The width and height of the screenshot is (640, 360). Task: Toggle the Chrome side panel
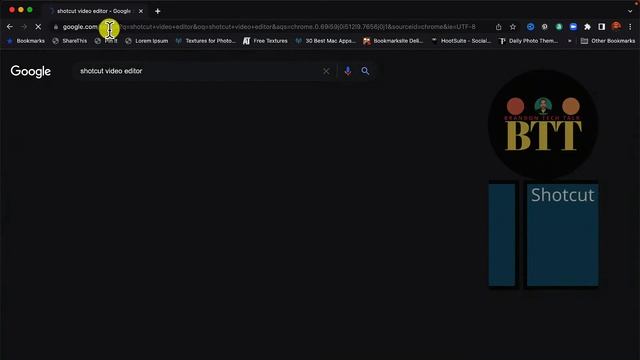coord(602,27)
